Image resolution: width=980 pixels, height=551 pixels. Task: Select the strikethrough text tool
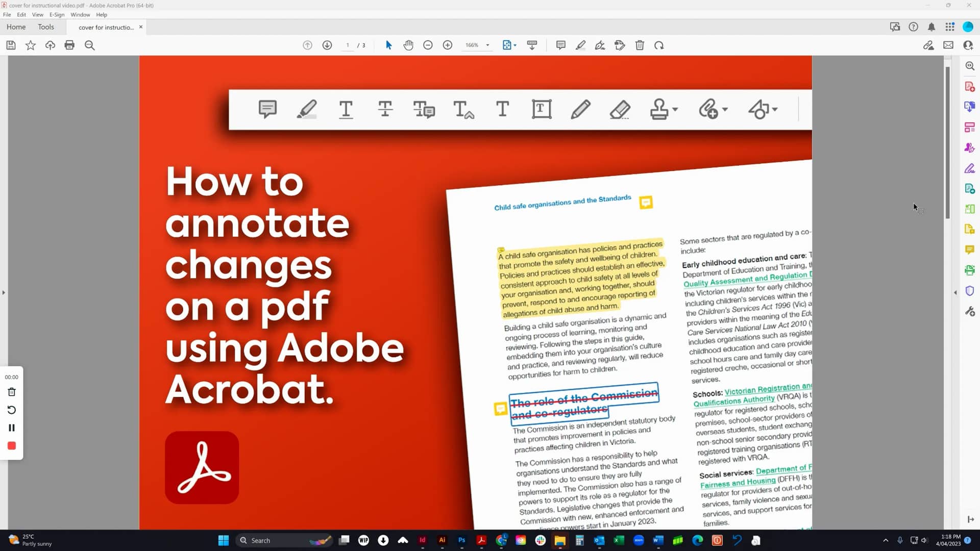pyautogui.click(x=386, y=109)
